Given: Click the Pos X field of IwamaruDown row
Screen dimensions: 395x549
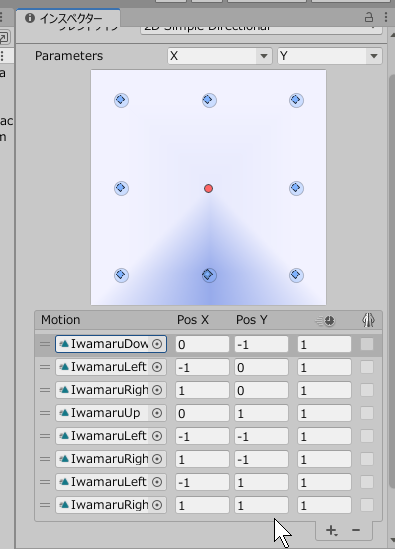Looking at the screenshot, I should pos(202,344).
